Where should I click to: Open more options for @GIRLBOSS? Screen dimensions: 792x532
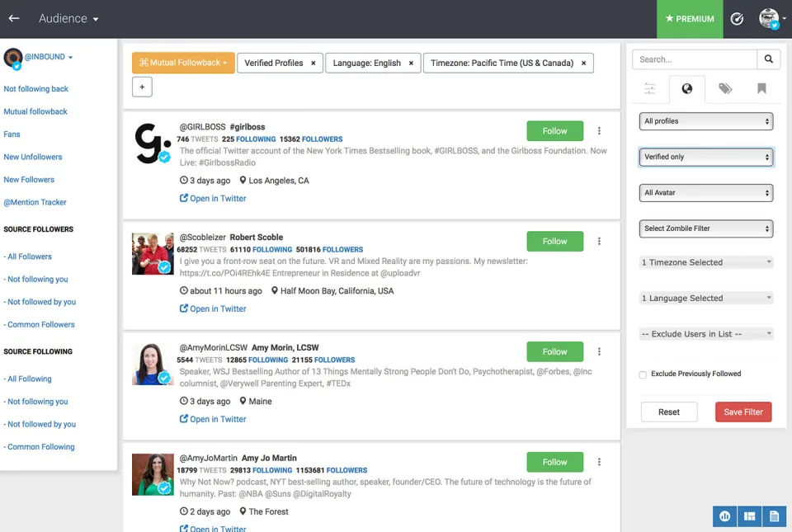599,130
